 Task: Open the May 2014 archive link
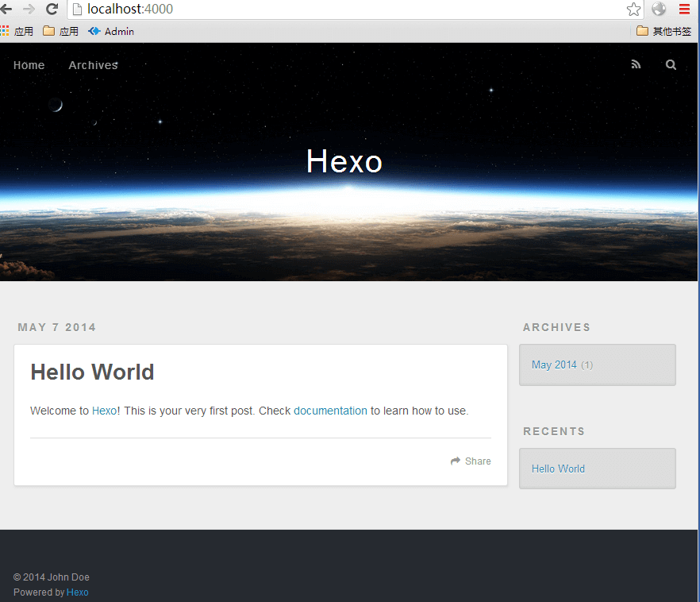click(554, 365)
